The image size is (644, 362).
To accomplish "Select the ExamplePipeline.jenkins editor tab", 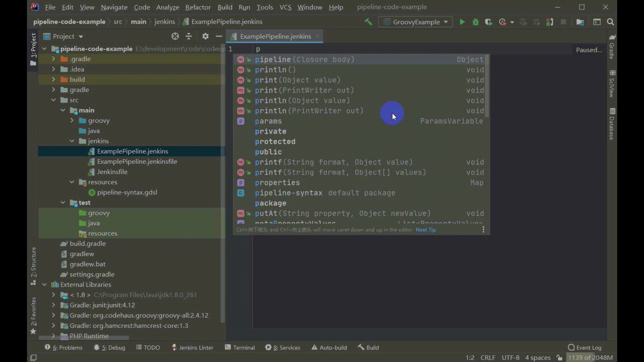I will [275, 37].
